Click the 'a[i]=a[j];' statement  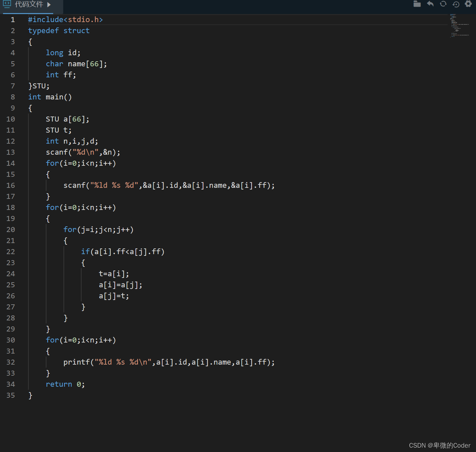tap(120, 285)
